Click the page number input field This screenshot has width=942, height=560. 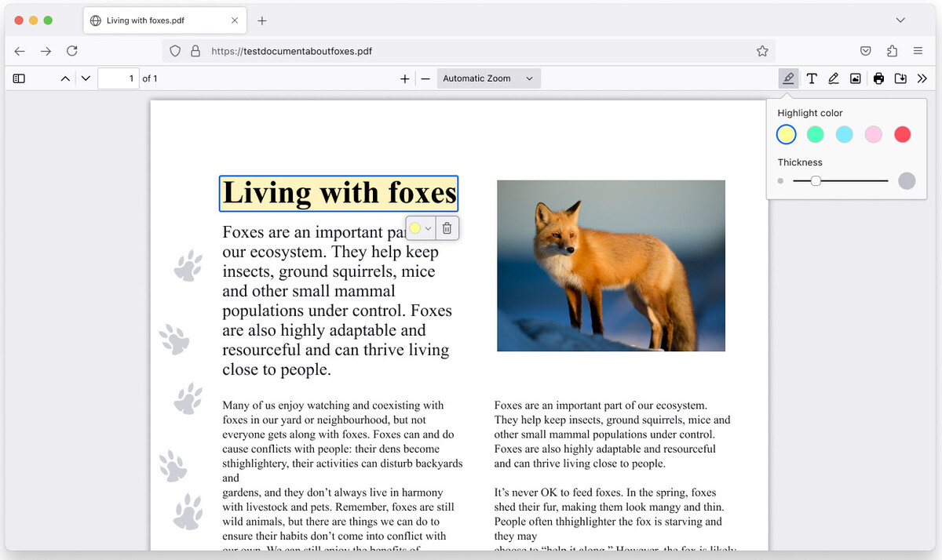click(118, 78)
